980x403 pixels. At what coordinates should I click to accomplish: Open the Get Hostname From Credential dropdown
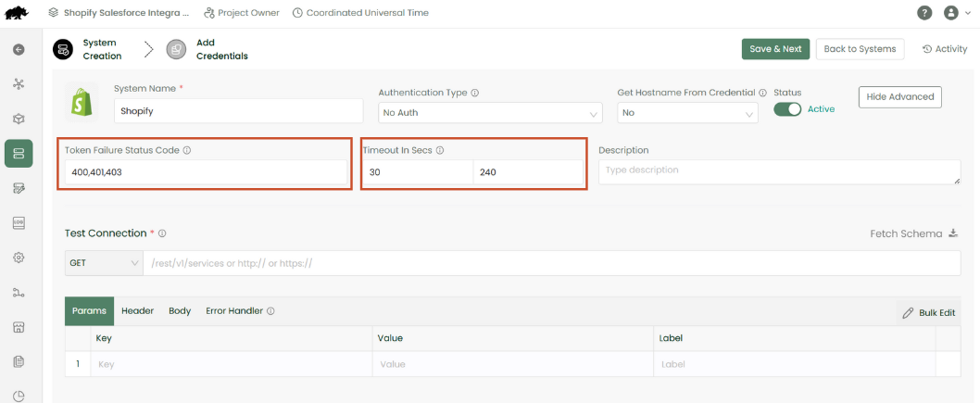[x=687, y=113]
